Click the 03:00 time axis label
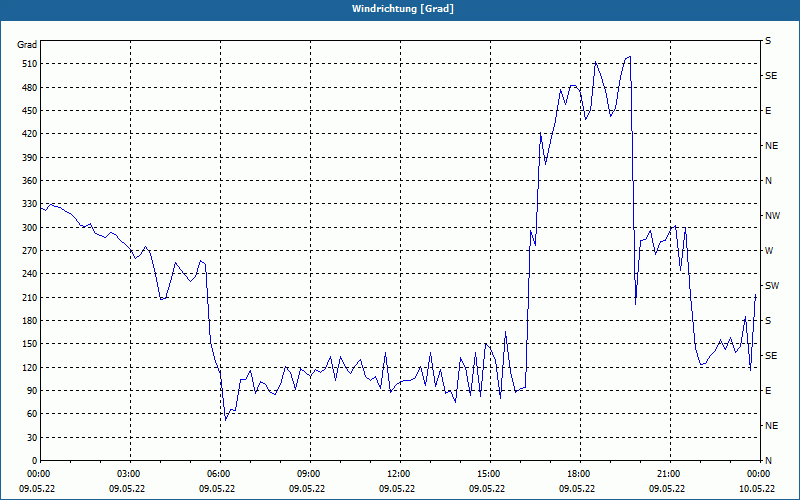Image resolution: width=800 pixels, height=500 pixels. point(129,474)
